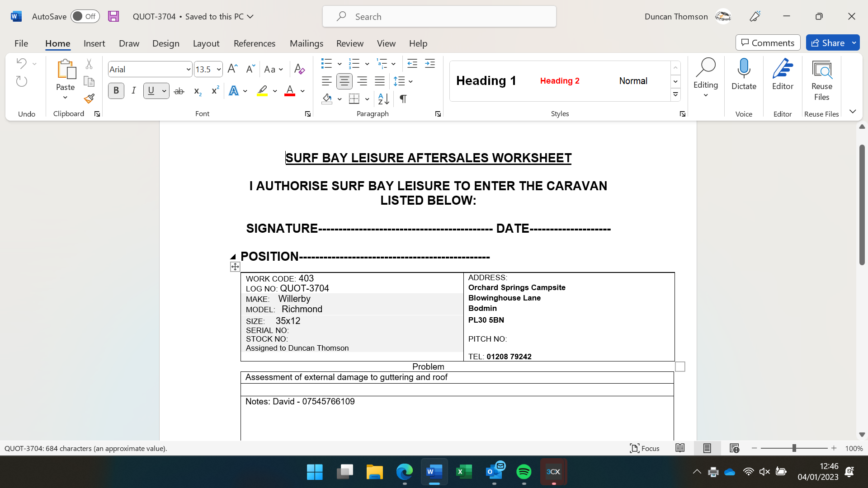
Task: Click the Comments button
Action: click(767, 43)
